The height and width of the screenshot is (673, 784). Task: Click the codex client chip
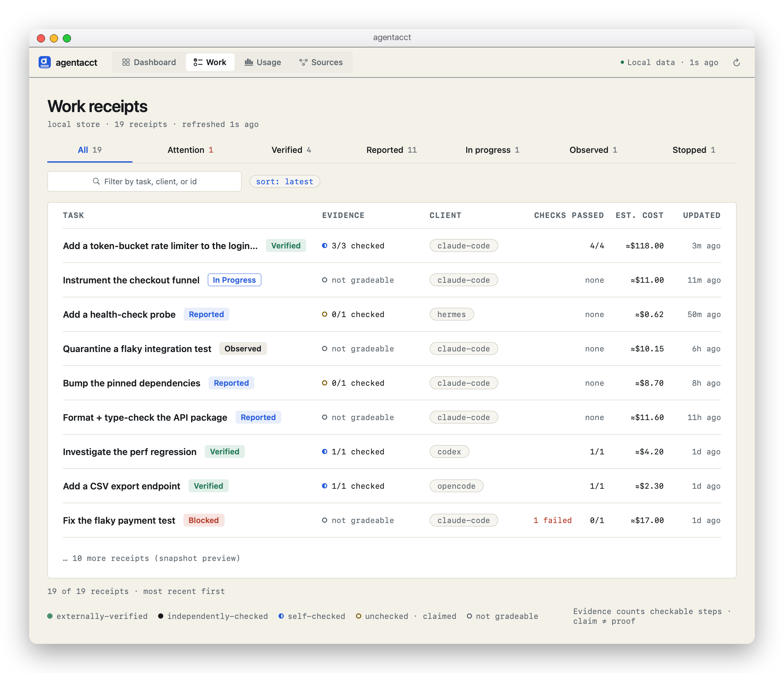pos(449,451)
